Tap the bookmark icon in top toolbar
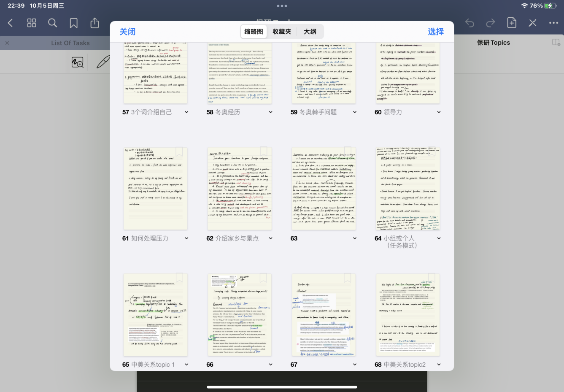564x392 pixels. [74, 23]
